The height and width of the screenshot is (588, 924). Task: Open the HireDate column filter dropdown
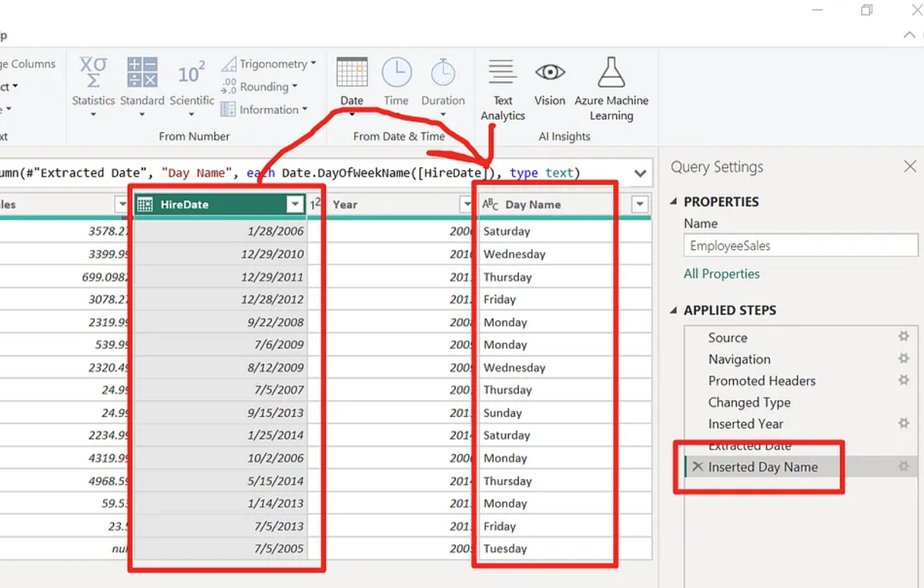coord(295,203)
